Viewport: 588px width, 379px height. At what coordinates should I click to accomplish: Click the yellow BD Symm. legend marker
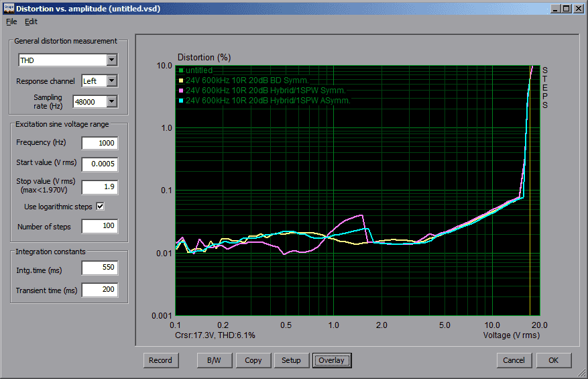pos(181,80)
